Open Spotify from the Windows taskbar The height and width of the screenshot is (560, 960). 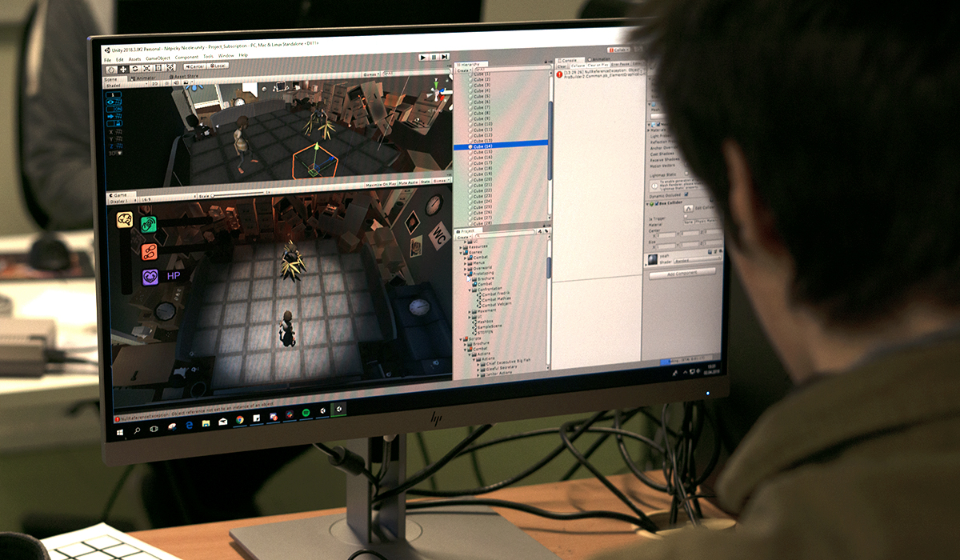click(306, 413)
